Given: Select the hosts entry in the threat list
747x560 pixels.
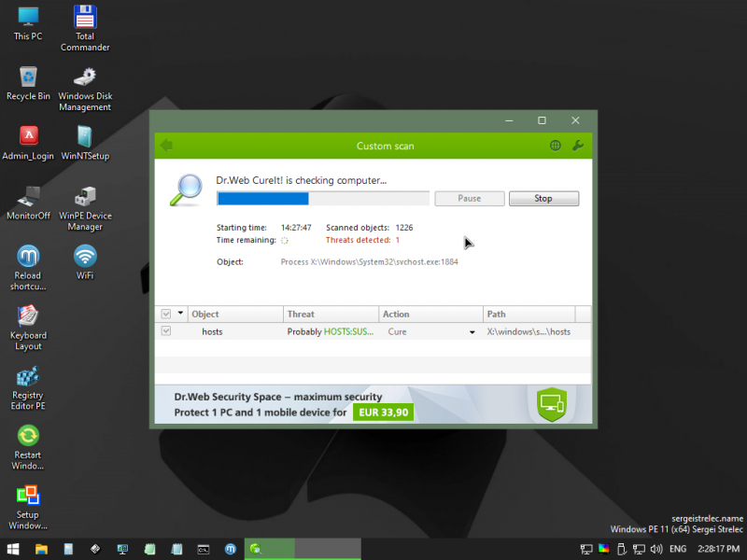Looking at the screenshot, I should 212,331.
